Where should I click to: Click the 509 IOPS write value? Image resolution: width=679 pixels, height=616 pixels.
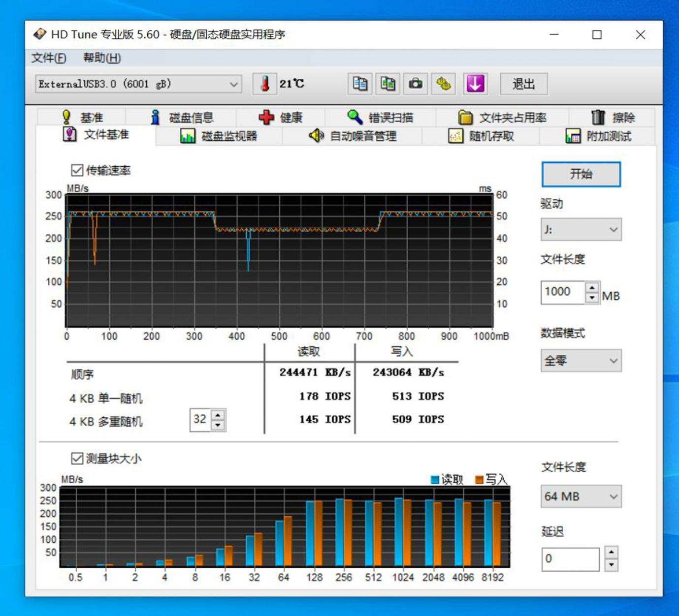pos(418,419)
